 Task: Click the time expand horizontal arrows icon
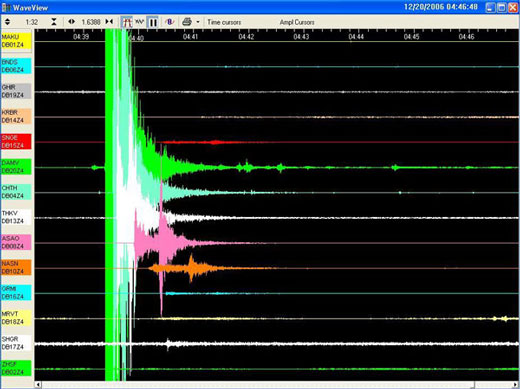click(71, 22)
